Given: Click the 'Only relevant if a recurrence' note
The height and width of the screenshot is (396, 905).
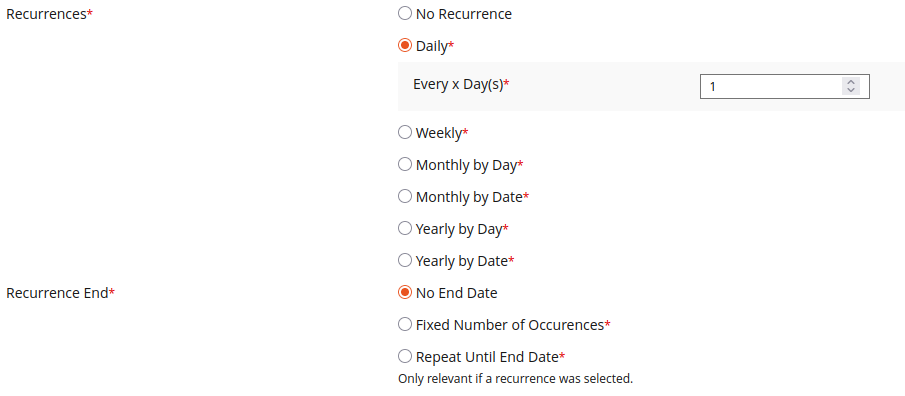Looking at the screenshot, I should tap(515, 379).
